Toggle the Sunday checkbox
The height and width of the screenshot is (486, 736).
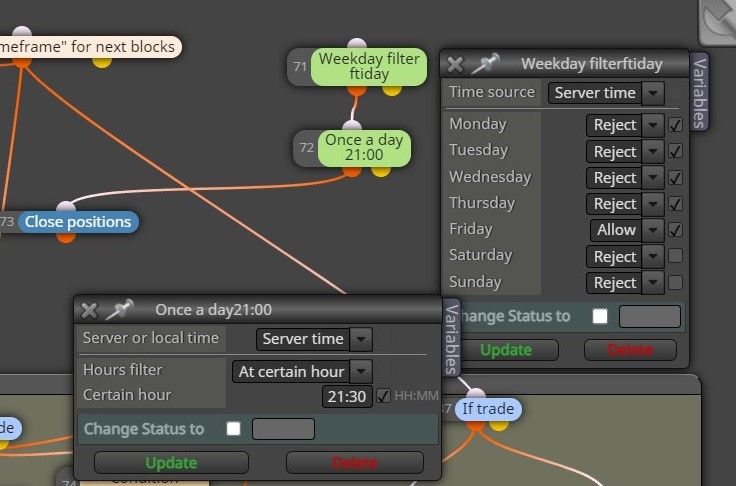click(x=675, y=282)
